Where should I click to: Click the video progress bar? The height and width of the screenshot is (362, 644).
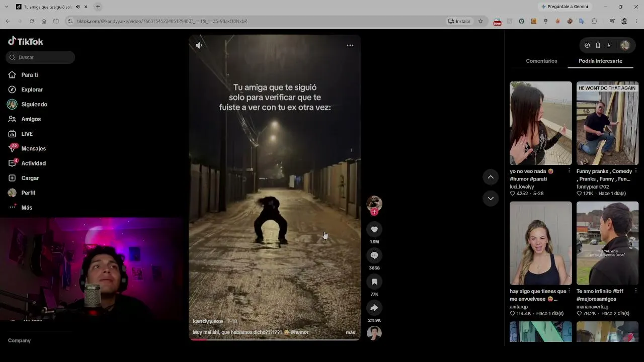pyautogui.click(x=275, y=339)
